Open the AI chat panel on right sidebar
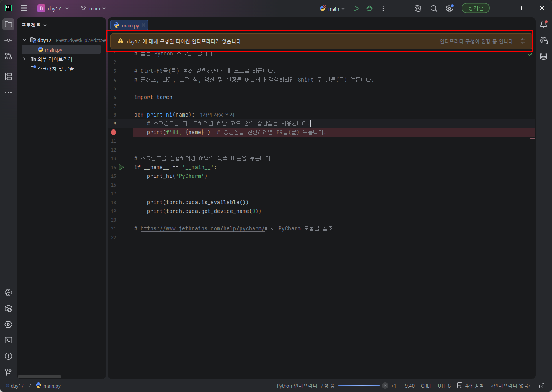 pyautogui.click(x=544, y=40)
